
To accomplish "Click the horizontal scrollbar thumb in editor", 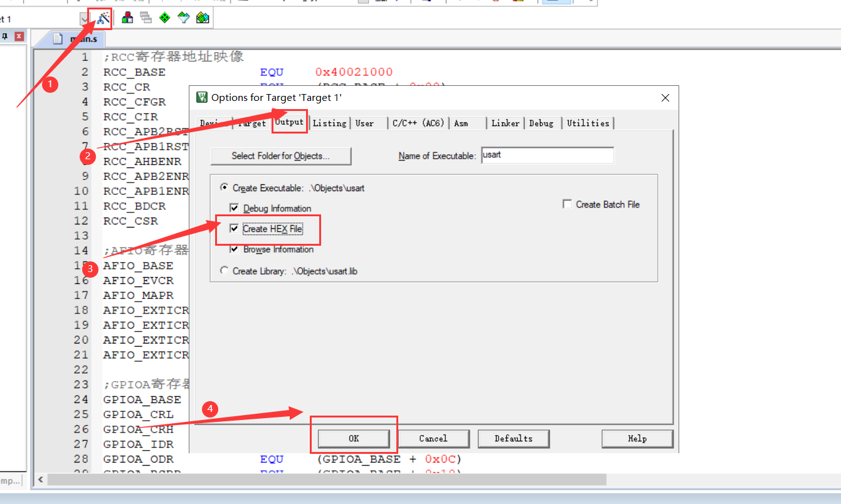I will [327, 480].
